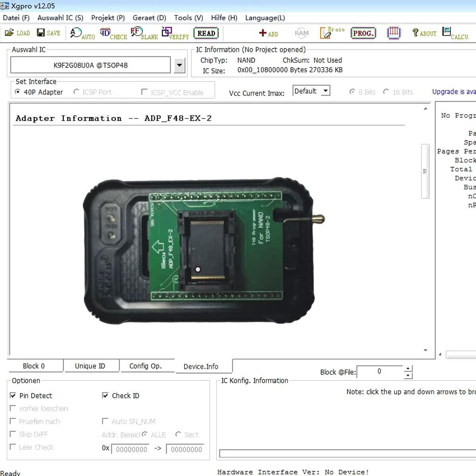Screen dimensions: 476x476
Task: Open the Vcc Current Imax dropdown
Action: (325, 90)
